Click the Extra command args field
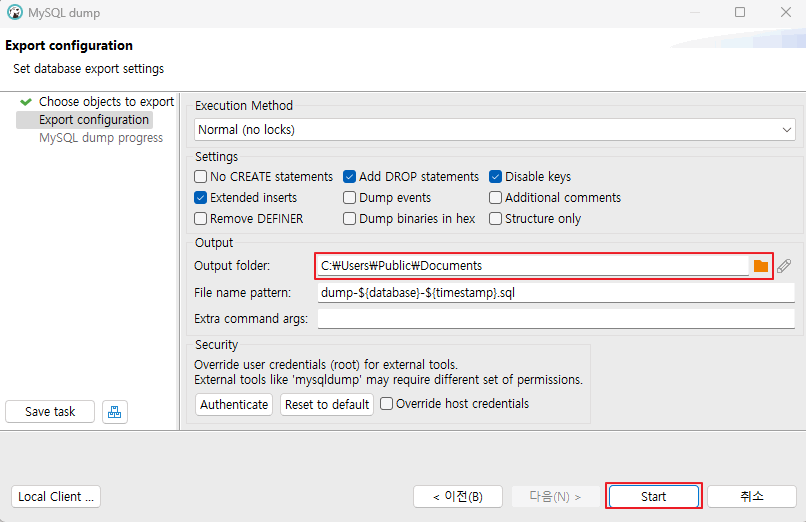The image size is (806, 522). pos(556,319)
